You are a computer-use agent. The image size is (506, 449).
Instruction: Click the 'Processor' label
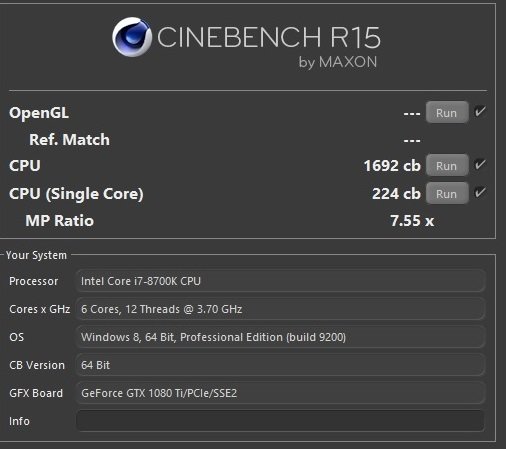34,281
